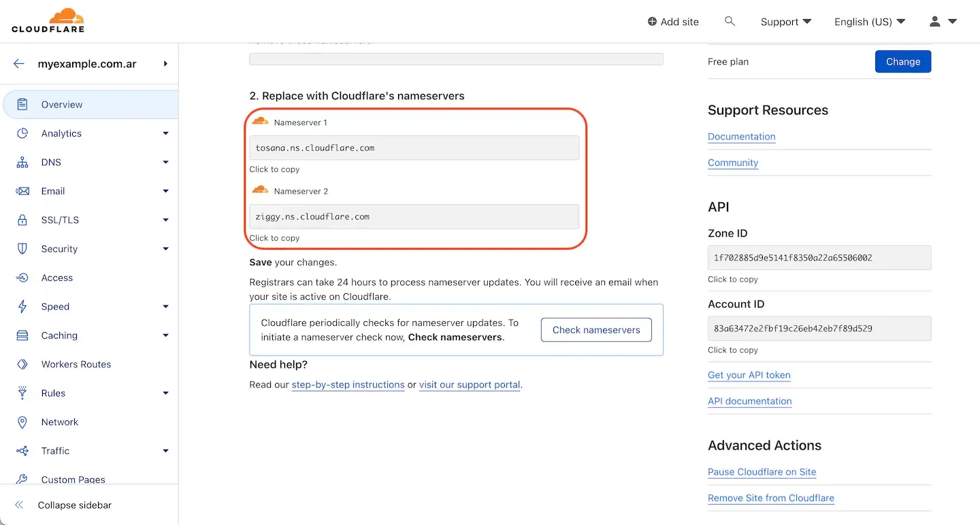
Task: Click the search magnifier icon
Action: pos(730,21)
